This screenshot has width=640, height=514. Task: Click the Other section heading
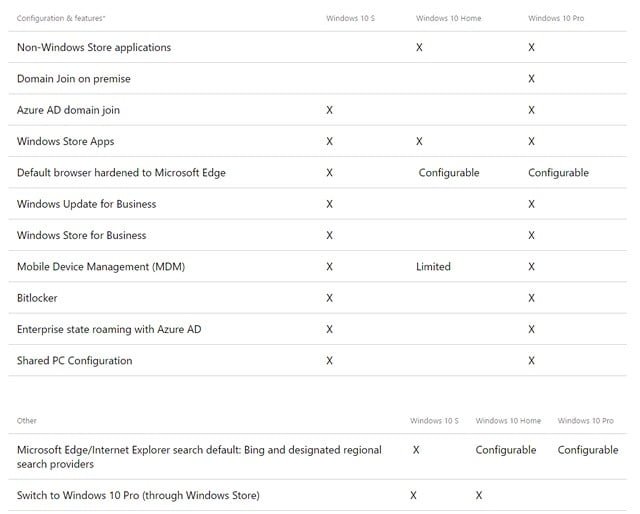27,421
